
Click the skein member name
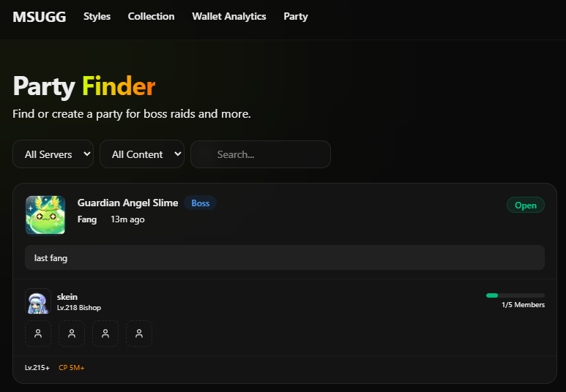[67, 297]
